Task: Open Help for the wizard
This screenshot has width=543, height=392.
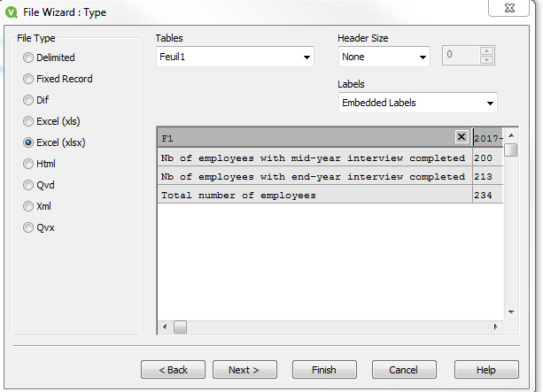Action: pos(486,370)
